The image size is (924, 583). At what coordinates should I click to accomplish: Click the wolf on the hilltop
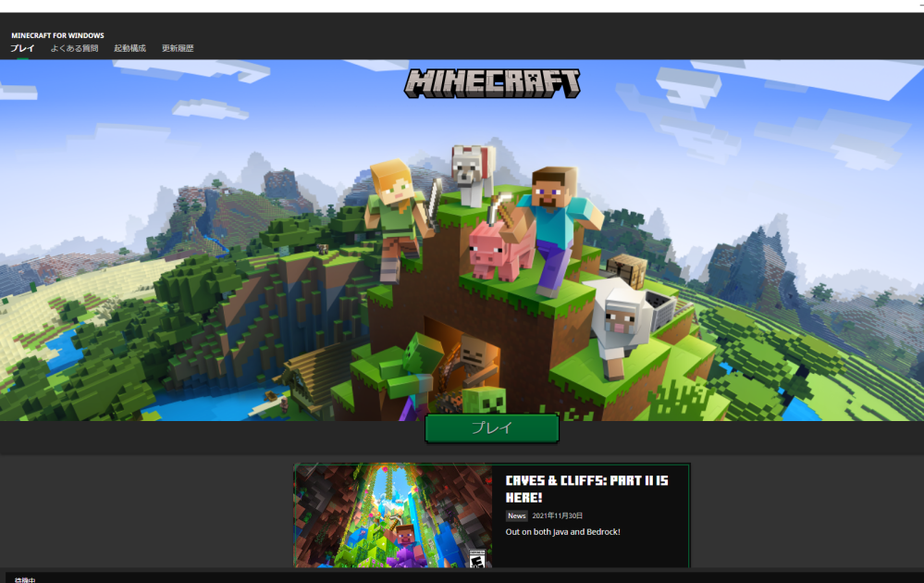(471, 171)
